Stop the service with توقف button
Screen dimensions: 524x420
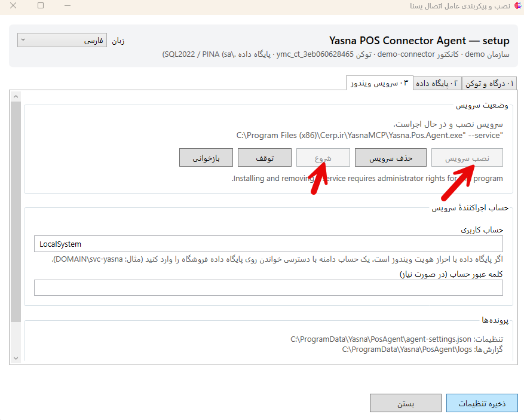264,158
